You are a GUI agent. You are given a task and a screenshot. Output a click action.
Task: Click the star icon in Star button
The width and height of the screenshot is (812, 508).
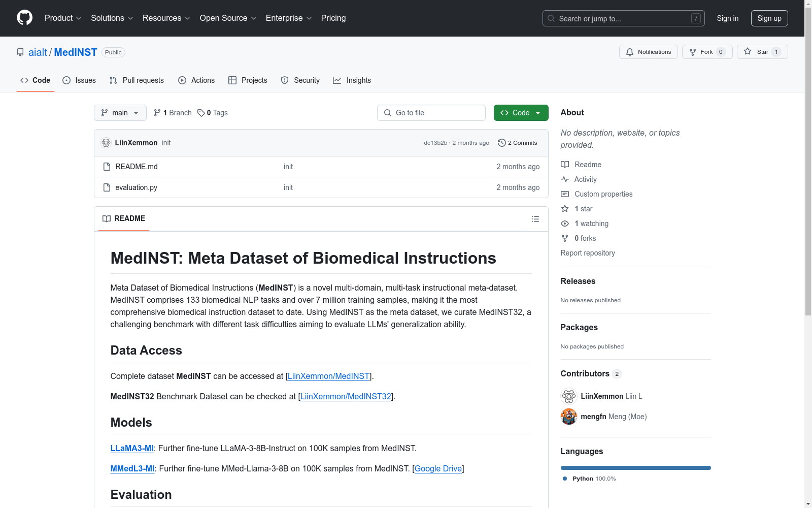[x=748, y=51]
